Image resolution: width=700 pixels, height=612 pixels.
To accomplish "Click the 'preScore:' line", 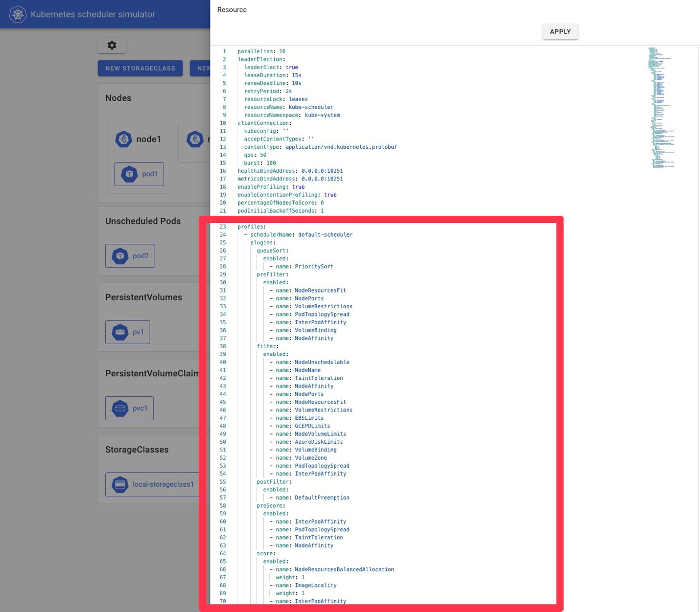I will coord(271,506).
